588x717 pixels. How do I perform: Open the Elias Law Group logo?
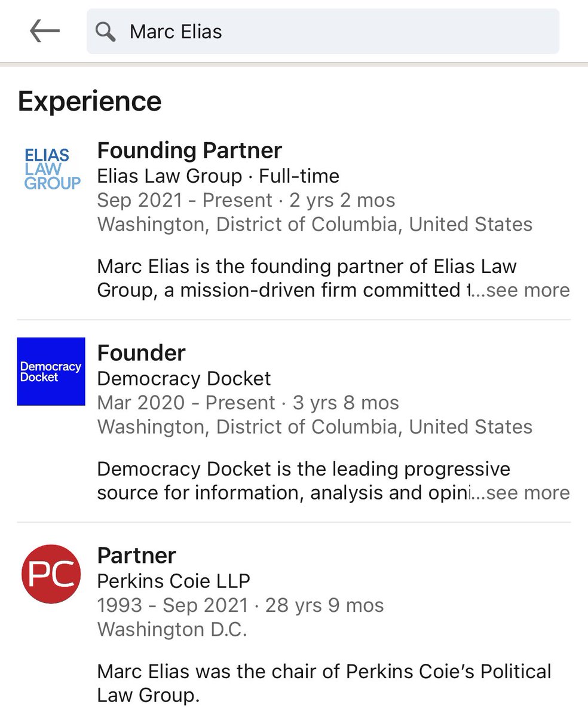coord(52,169)
